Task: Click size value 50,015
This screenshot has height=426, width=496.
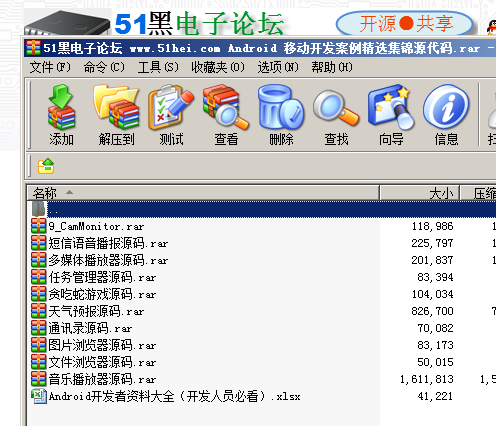Action: coord(435,362)
